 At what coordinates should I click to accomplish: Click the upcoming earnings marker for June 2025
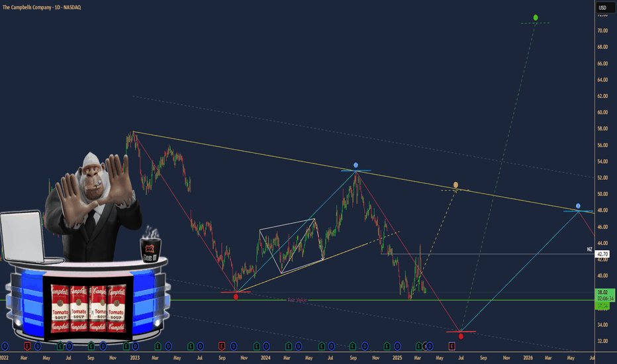[x=451, y=346]
